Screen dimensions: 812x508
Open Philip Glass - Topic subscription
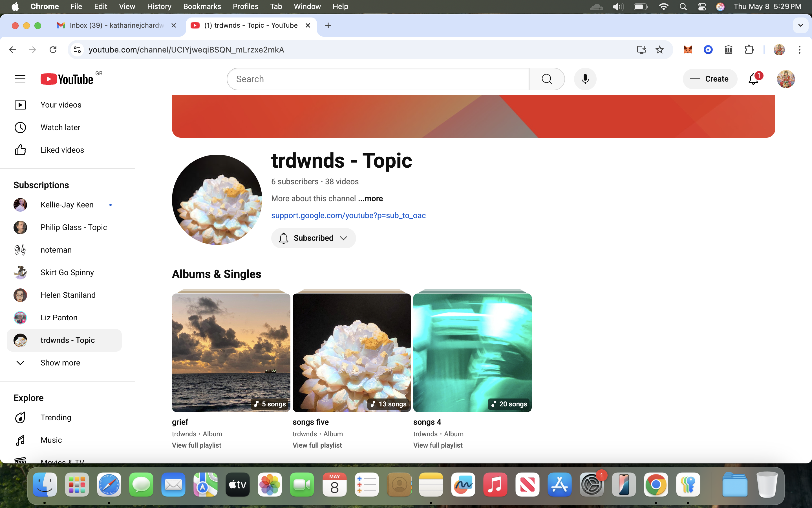64,227
